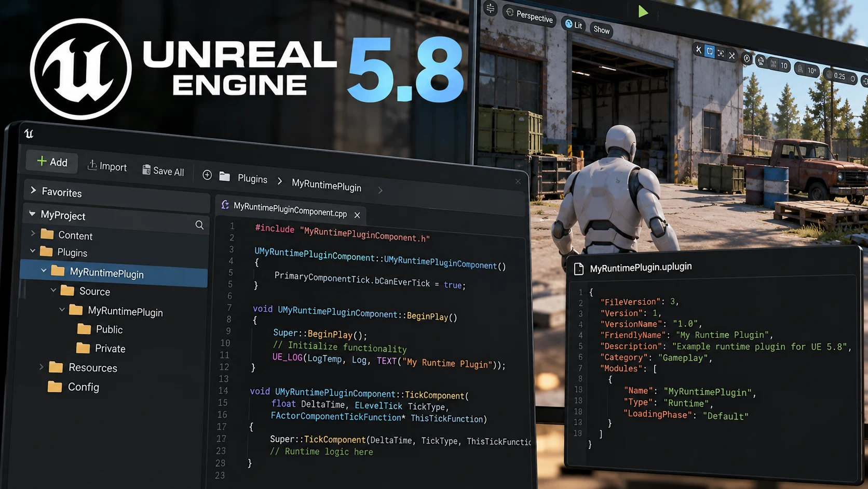Click the MyRuntimePlugin.uplugin file title
Image resolution: width=868 pixels, height=489 pixels.
(641, 267)
